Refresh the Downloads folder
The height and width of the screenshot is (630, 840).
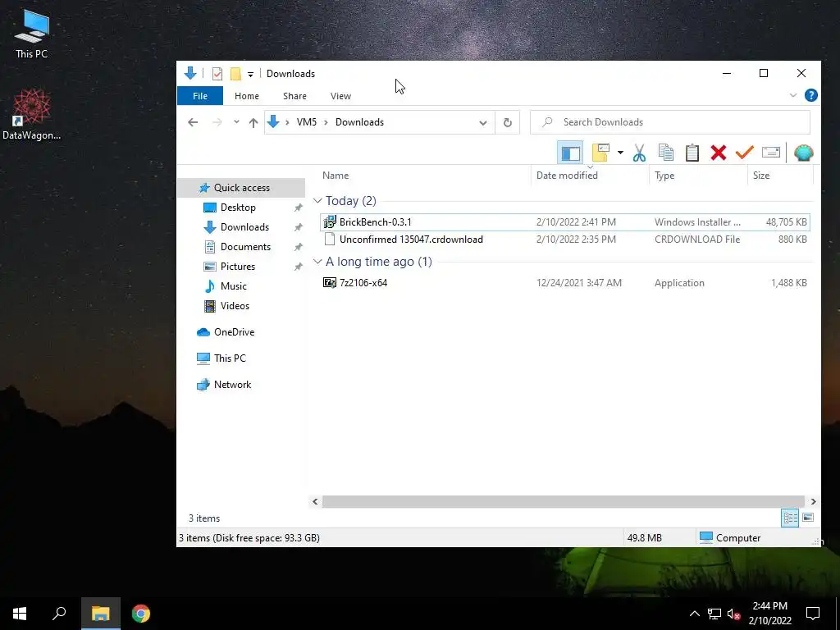(507, 123)
